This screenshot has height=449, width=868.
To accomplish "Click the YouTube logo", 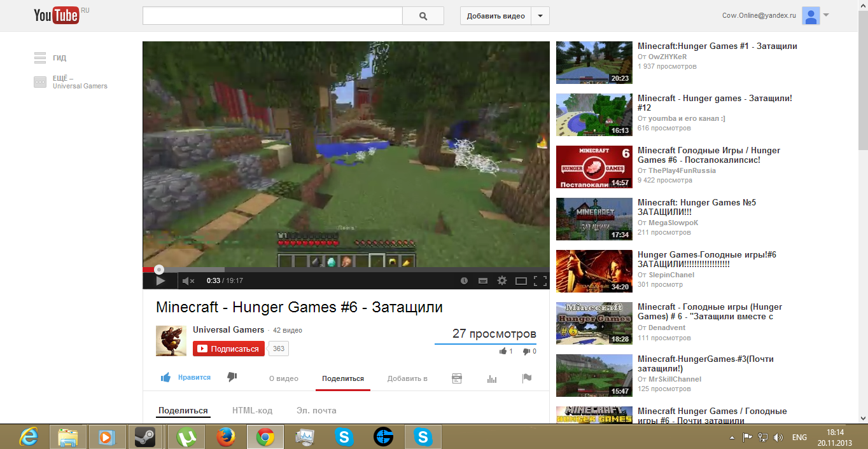I will point(57,16).
